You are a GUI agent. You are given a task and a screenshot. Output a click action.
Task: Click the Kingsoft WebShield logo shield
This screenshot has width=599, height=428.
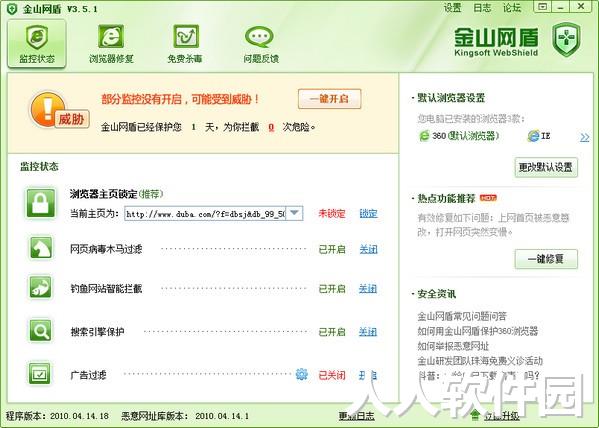click(566, 39)
